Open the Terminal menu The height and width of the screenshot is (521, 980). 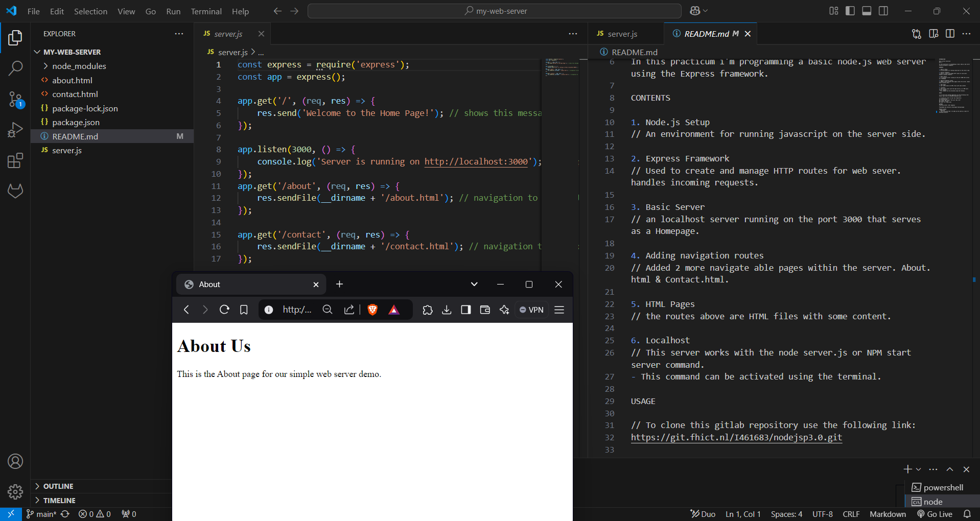point(206,11)
